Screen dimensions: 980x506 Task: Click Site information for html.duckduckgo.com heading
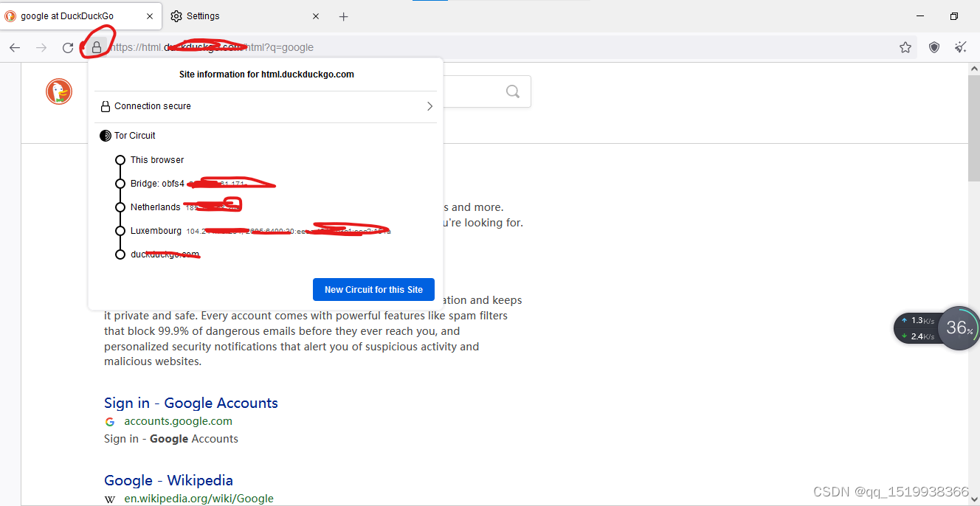coord(266,74)
